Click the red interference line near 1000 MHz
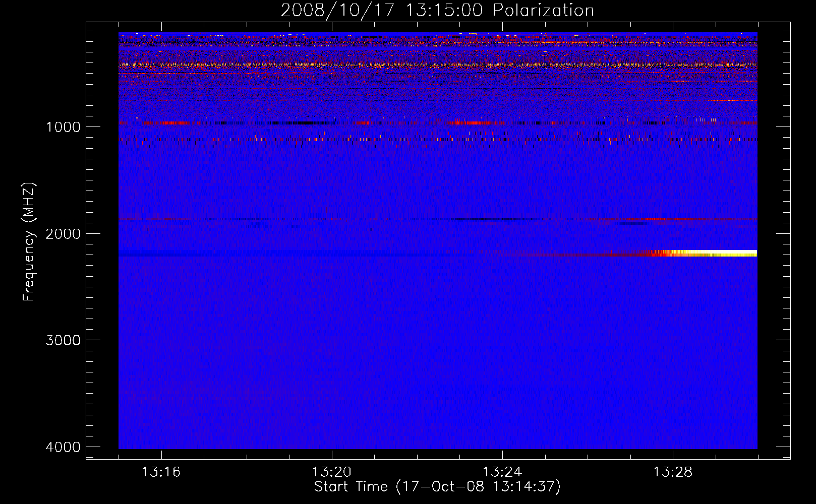Screen dimensions: 816x504 pos(438,123)
